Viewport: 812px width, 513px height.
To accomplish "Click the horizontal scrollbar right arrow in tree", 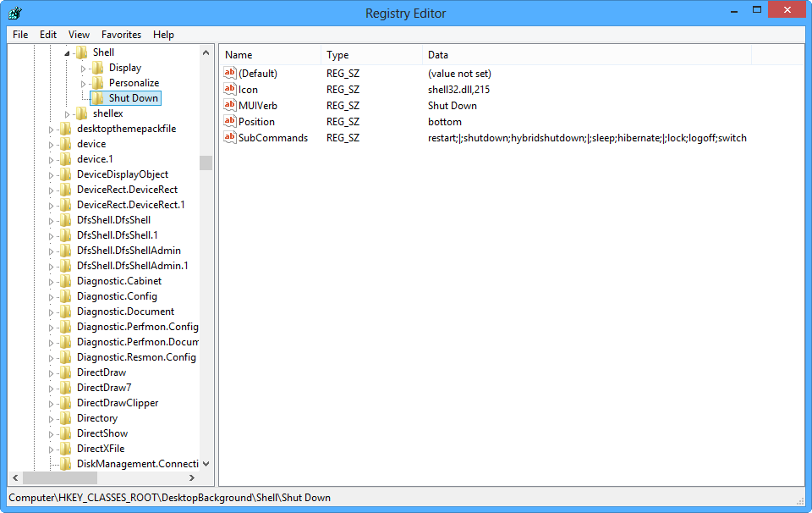I will click(x=192, y=478).
